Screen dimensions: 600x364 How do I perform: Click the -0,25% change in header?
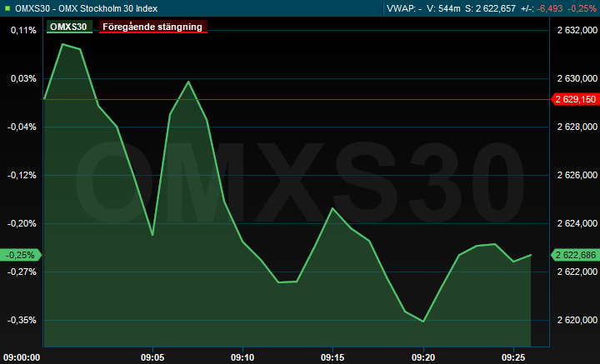coord(582,8)
